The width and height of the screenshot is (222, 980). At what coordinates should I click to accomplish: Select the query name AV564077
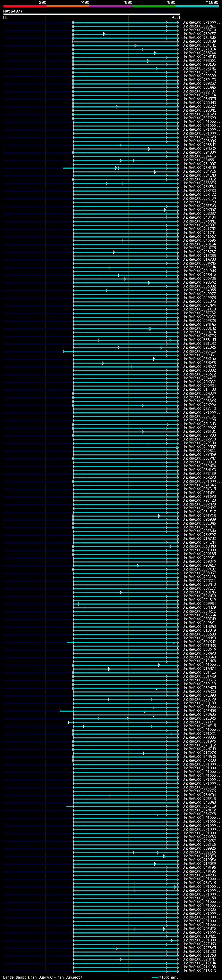click(x=13, y=11)
